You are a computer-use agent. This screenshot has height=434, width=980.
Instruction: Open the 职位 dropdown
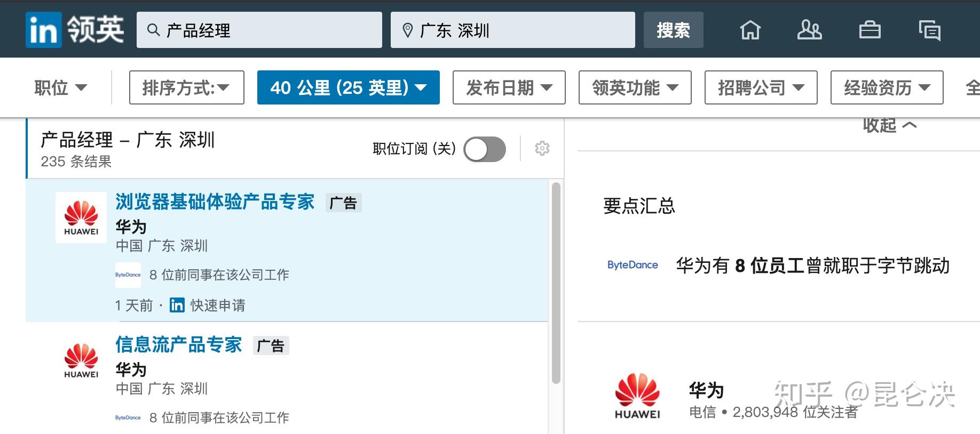coord(60,87)
